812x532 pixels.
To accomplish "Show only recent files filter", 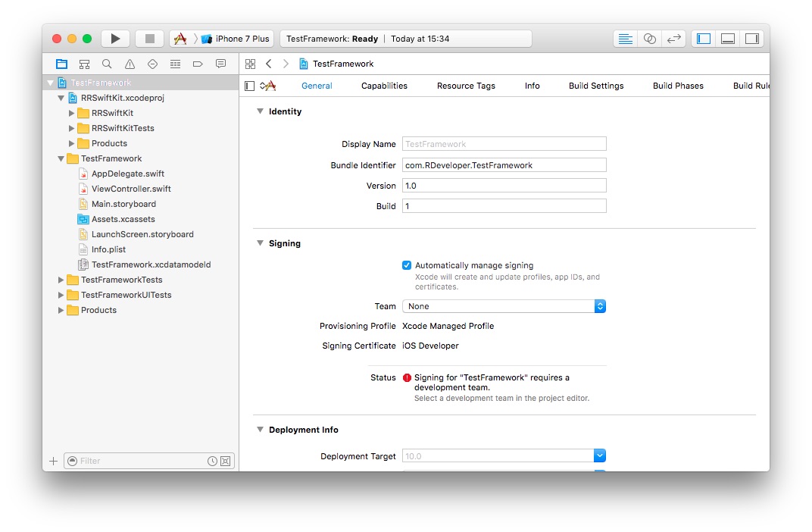I will click(x=212, y=461).
